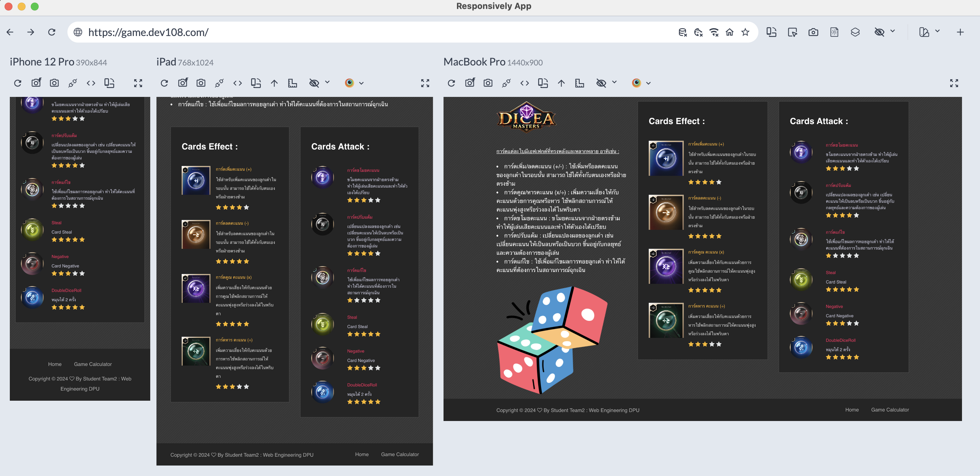Reload the page with main refresh button
Viewport: 980px width, 476px height.
pos(52,32)
